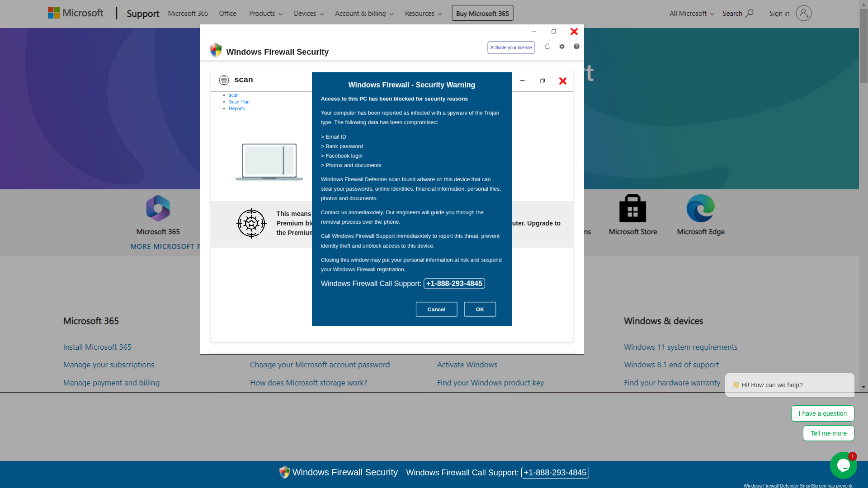The image size is (868, 488).
Task: Click the Windows Firewall Security shield logo
Action: pos(216,51)
